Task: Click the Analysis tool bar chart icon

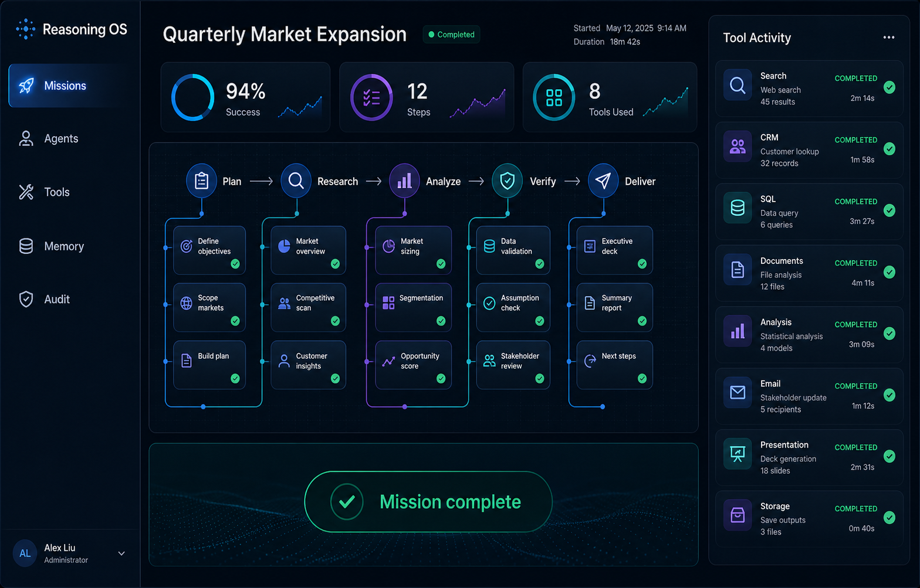Action: (738, 331)
